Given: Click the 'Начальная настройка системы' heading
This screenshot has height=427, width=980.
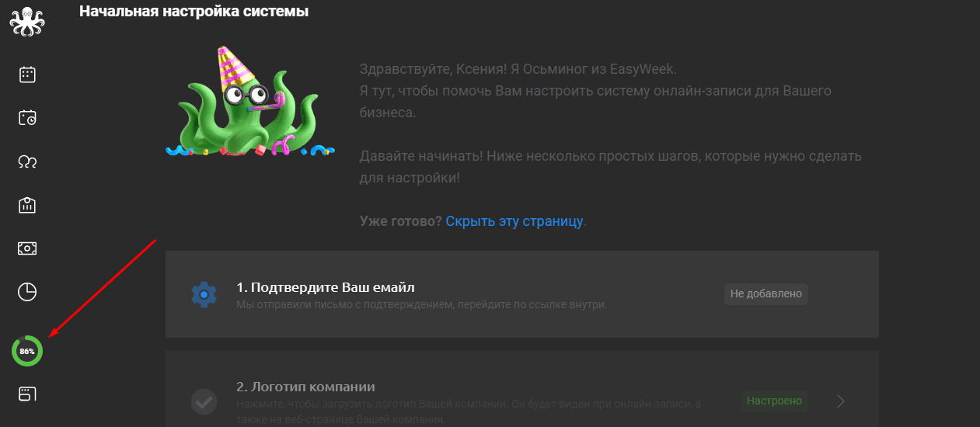Looking at the screenshot, I should [x=194, y=12].
